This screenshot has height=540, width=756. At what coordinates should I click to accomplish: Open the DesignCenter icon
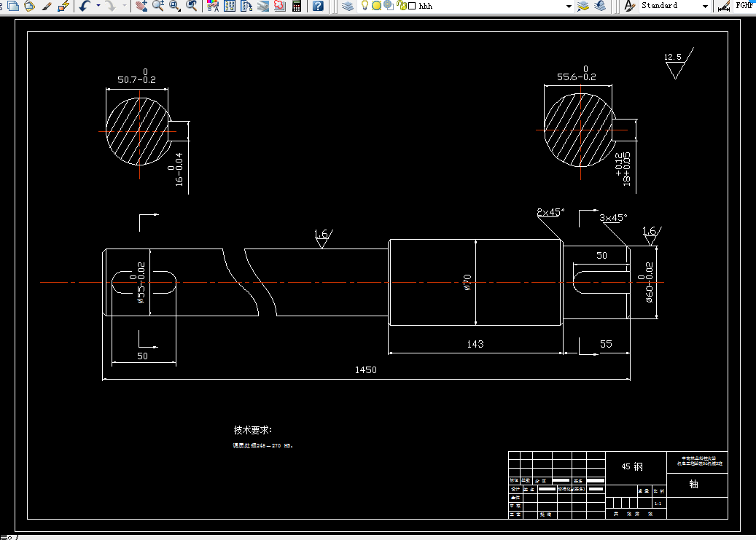tap(230, 6)
